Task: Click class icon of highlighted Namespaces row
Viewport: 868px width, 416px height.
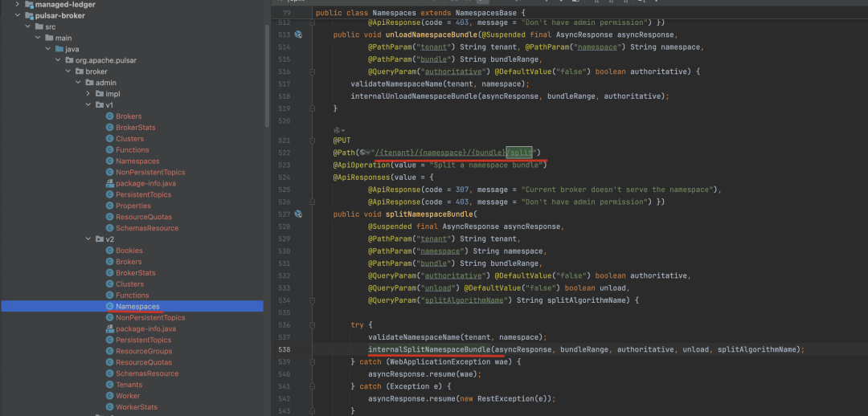Action: 109,307
